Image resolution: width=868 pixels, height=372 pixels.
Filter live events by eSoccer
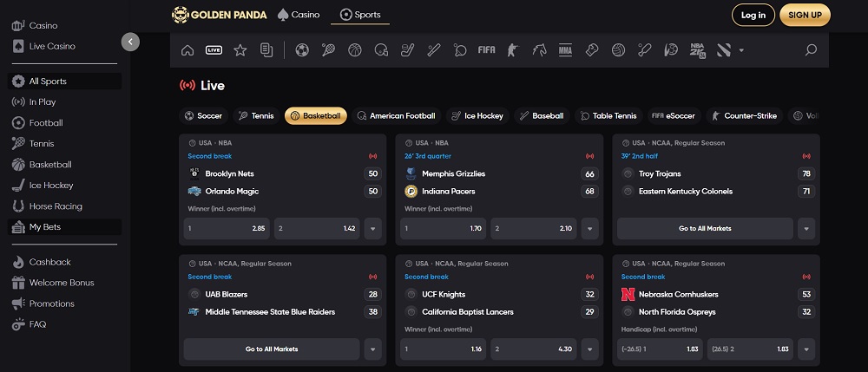674,115
